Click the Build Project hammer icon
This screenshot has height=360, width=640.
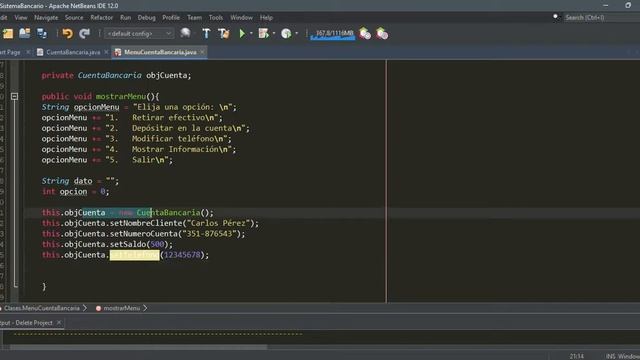[206, 33]
